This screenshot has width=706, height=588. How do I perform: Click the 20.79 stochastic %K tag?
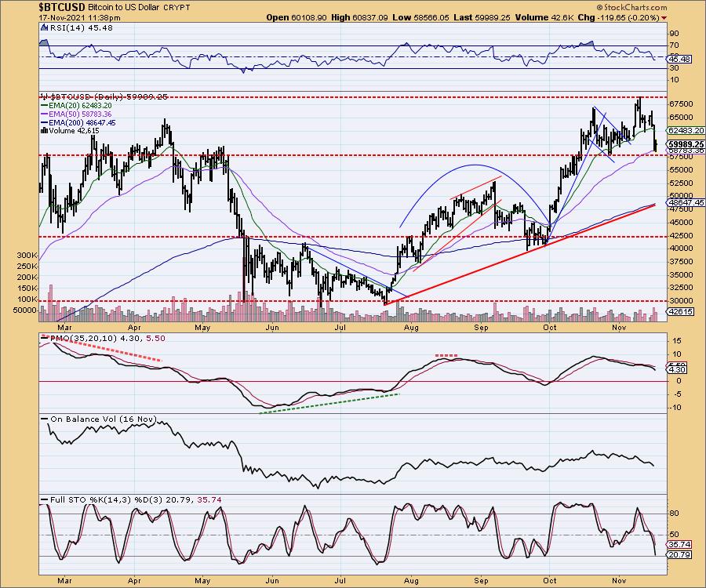pos(680,555)
